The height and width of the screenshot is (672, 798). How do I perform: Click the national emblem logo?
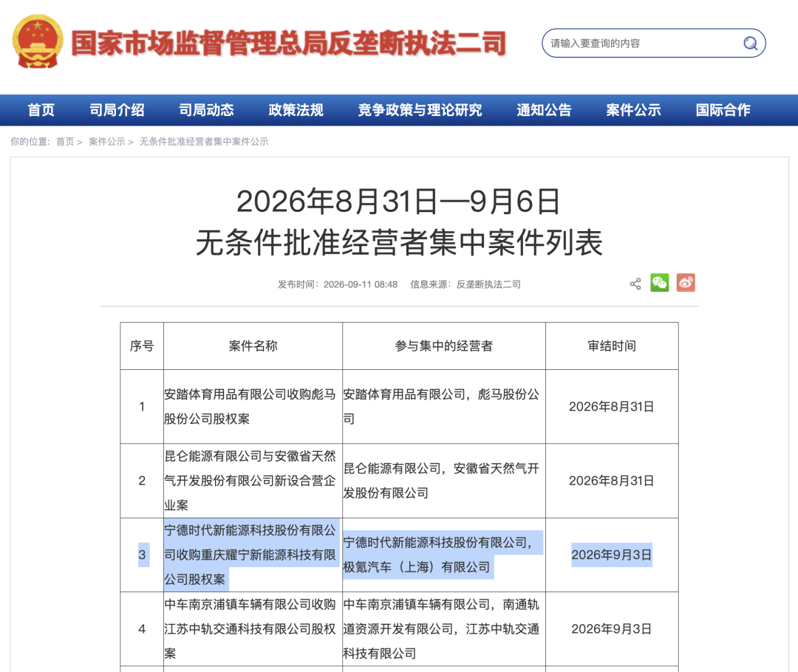[x=38, y=41]
